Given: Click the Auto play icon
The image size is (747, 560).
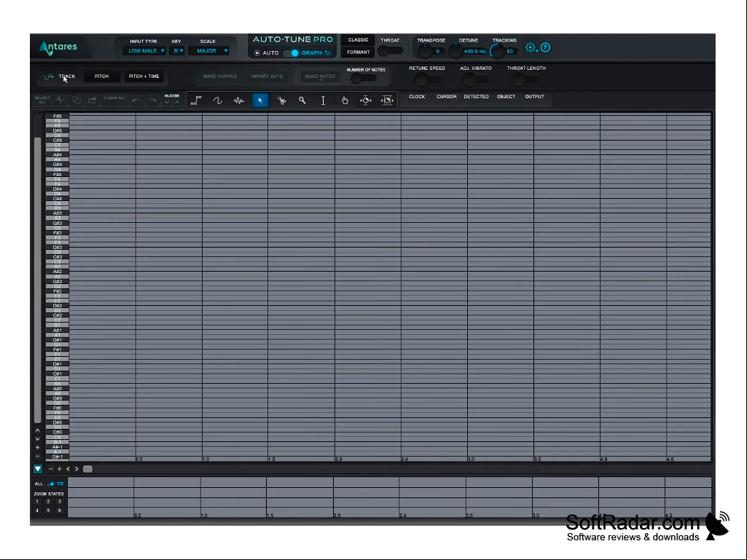Looking at the screenshot, I should point(257,53).
